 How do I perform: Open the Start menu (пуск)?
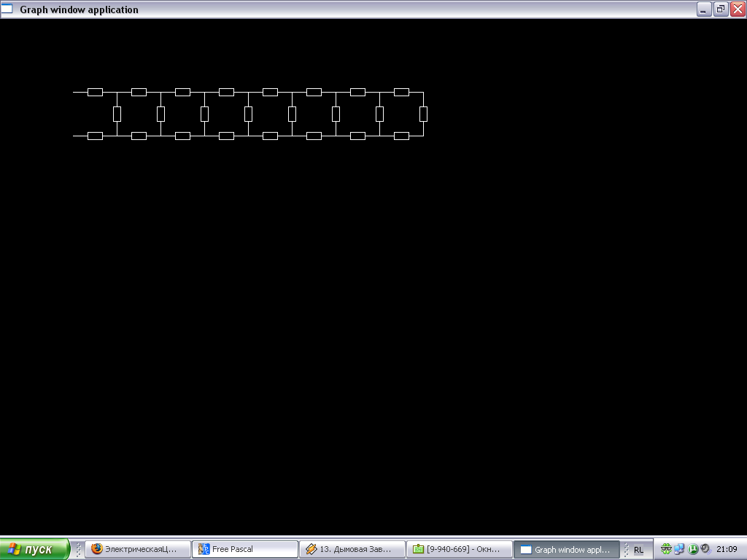click(35, 549)
